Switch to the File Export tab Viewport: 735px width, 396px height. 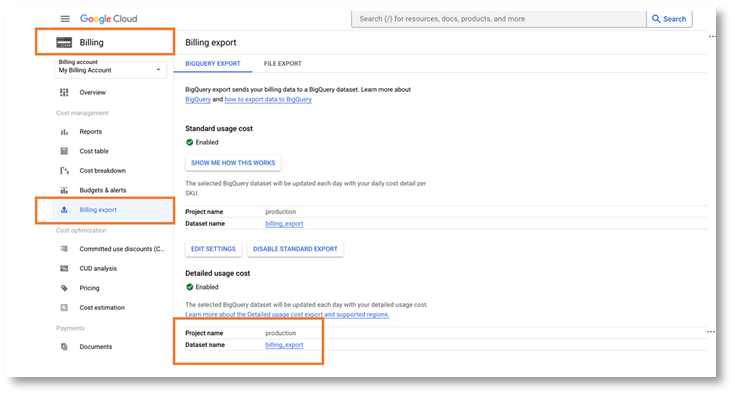coord(283,64)
